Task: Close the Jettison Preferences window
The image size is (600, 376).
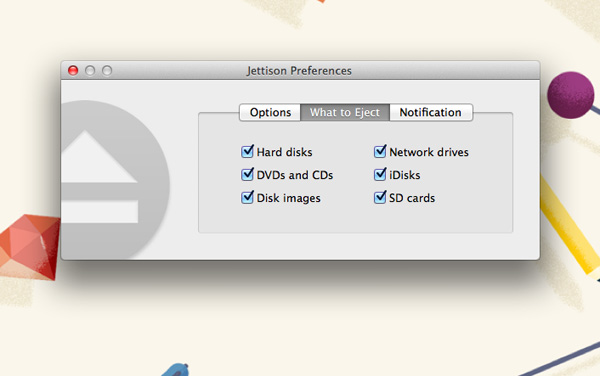Action: coord(73,70)
